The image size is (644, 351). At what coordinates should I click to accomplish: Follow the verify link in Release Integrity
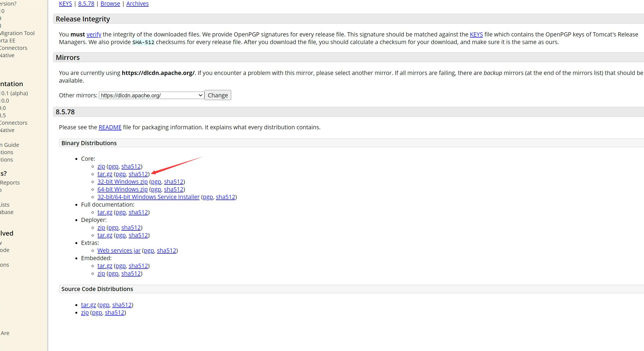pyautogui.click(x=94, y=34)
